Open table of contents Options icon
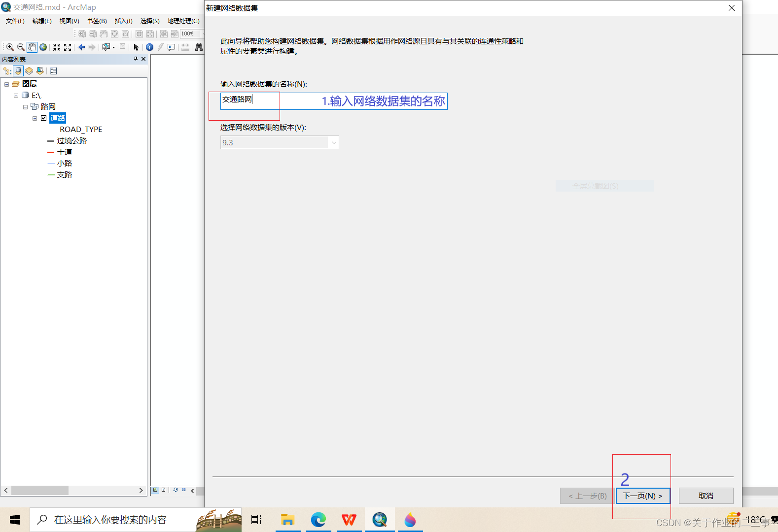778x532 pixels. click(x=54, y=71)
